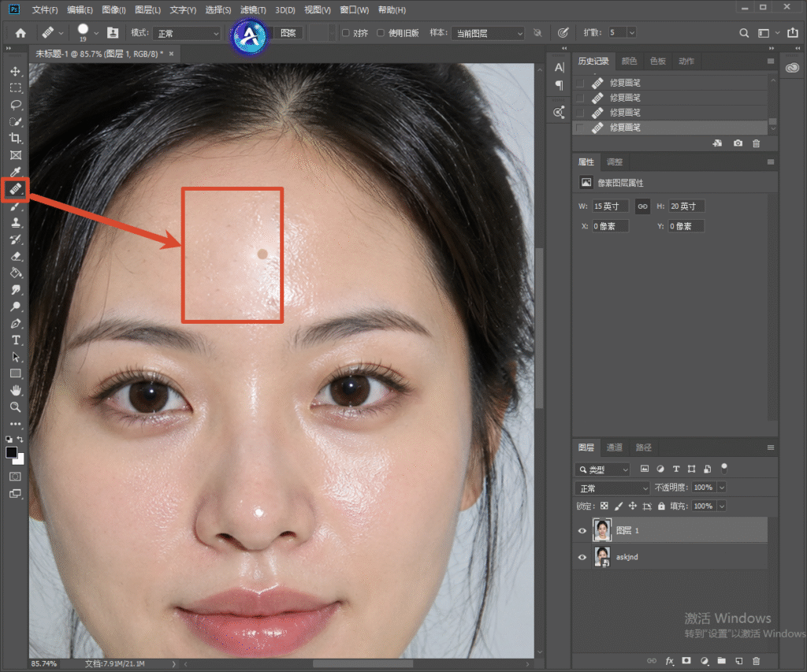Image resolution: width=807 pixels, height=672 pixels.
Task: Open the 不透明度 slider dropdown arrow
Action: coord(722,488)
